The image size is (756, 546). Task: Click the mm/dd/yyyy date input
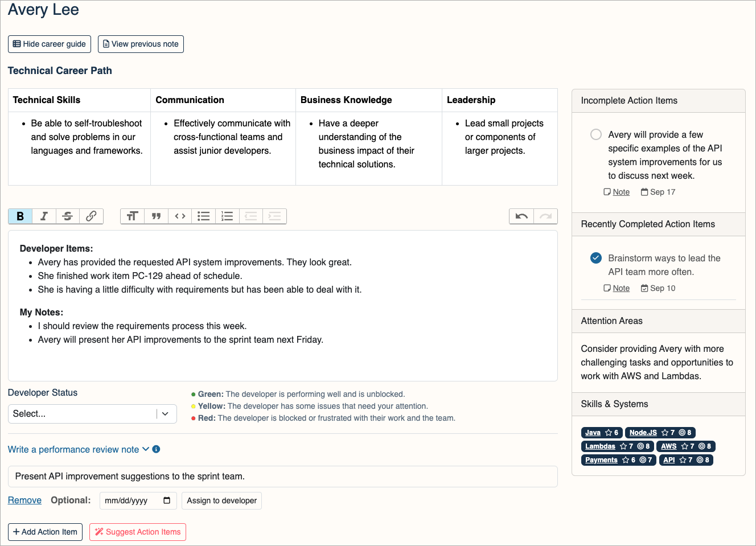[138, 500]
